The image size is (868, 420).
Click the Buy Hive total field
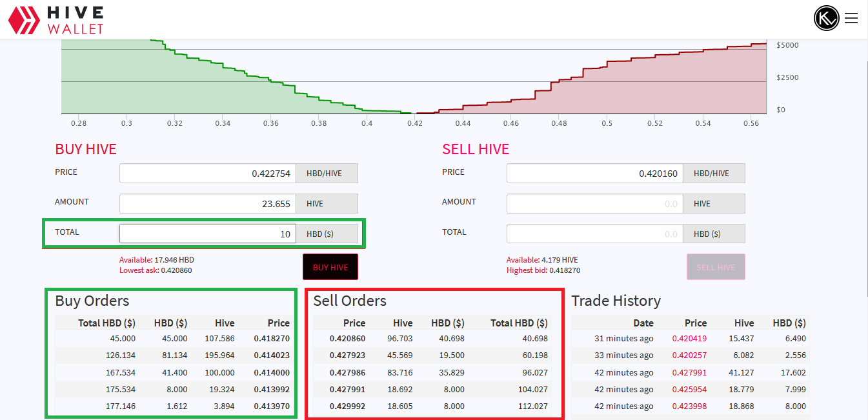click(208, 234)
